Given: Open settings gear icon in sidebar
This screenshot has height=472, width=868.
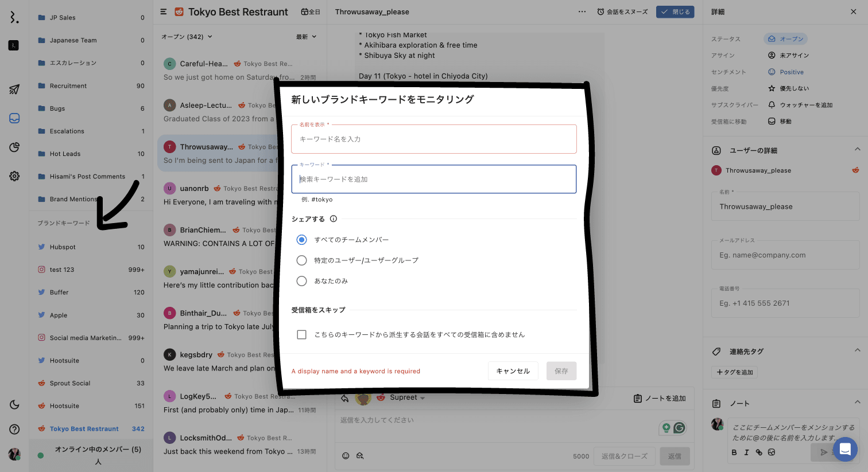Looking at the screenshot, I should 14,176.
